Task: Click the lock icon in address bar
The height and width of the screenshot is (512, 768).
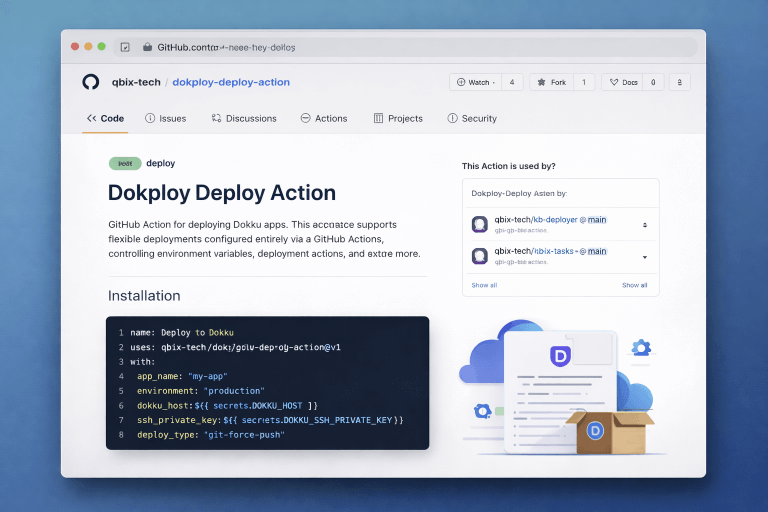Action: (147, 47)
